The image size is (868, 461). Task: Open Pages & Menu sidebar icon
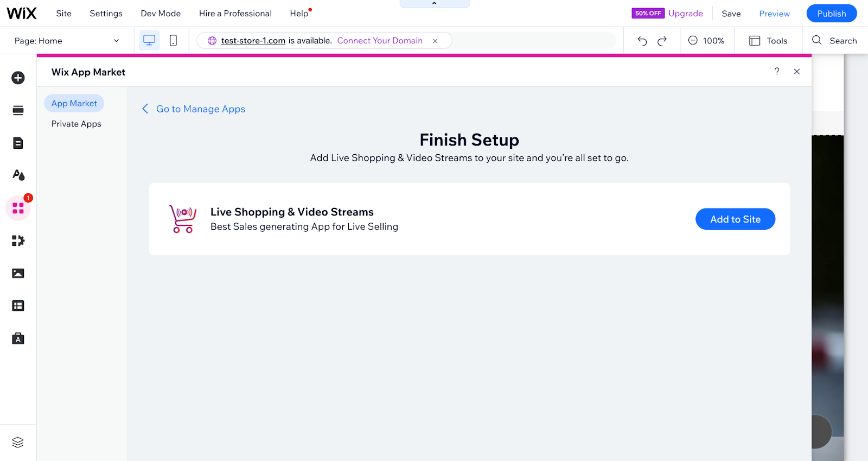[x=18, y=143]
